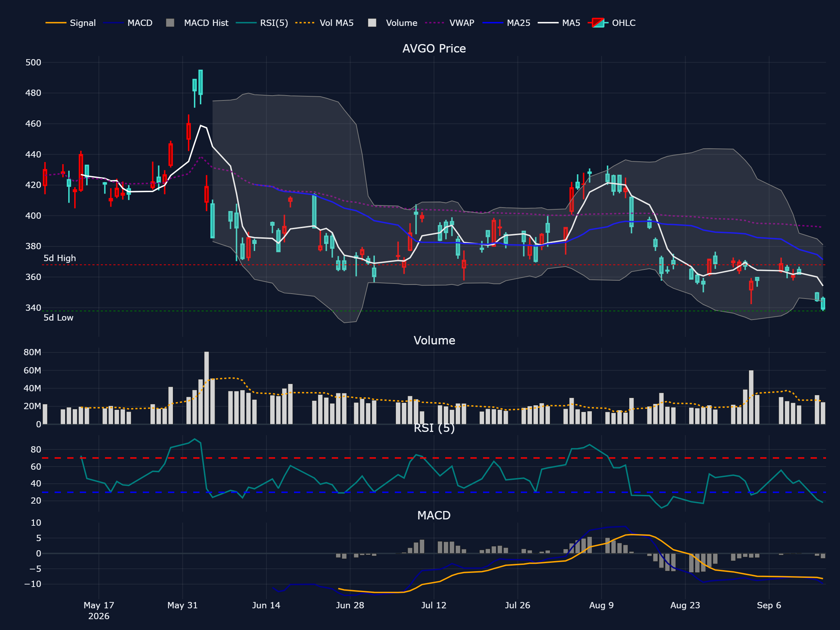Click the 340 price axis label
840x630 pixels.
(33, 308)
